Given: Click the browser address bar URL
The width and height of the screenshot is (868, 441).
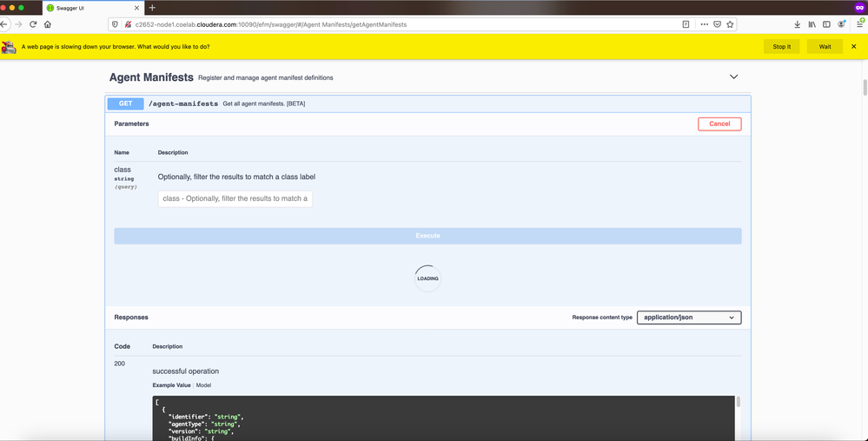Looking at the screenshot, I should [x=271, y=24].
